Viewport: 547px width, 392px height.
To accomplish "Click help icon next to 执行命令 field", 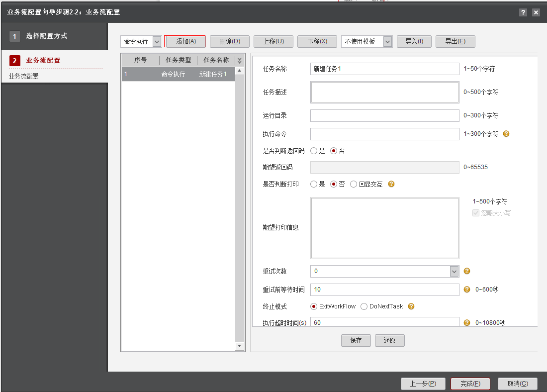I will click(x=506, y=134).
